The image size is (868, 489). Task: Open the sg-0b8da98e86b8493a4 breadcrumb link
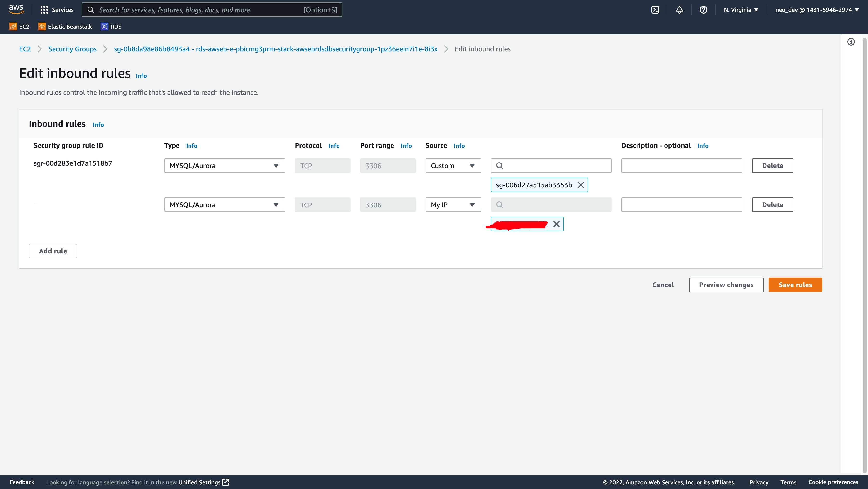point(276,49)
